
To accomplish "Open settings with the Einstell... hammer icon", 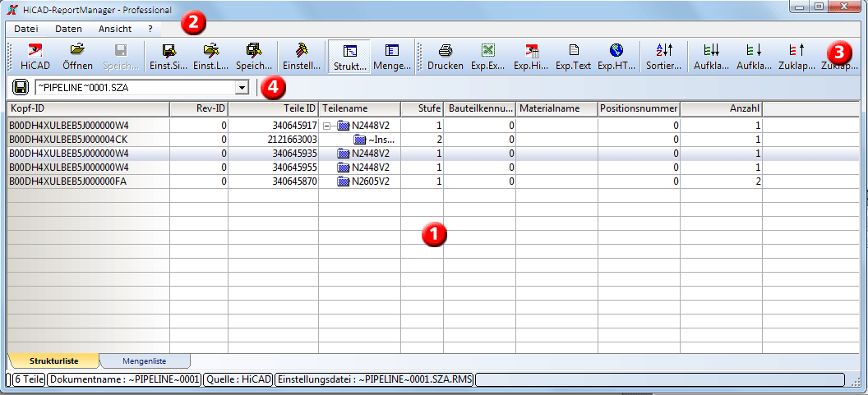I will point(302,57).
